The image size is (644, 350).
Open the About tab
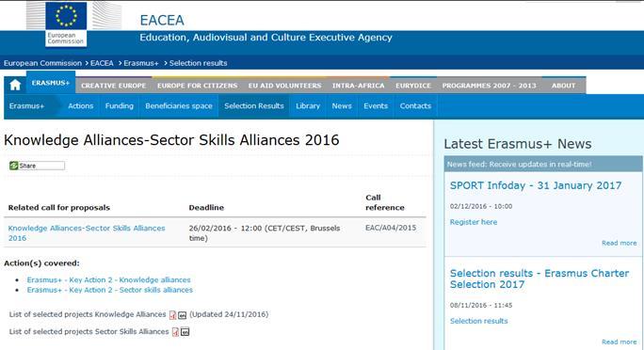point(563,86)
